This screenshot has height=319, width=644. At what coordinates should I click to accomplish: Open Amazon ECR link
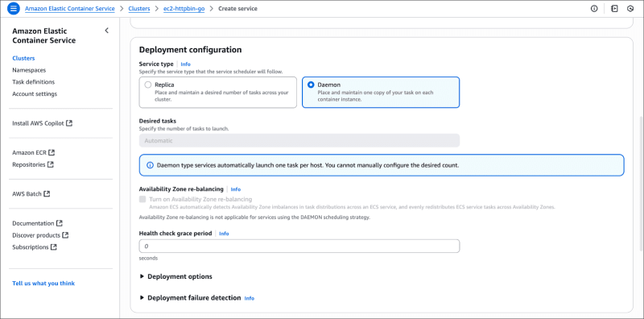pyautogui.click(x=30, y=152)
